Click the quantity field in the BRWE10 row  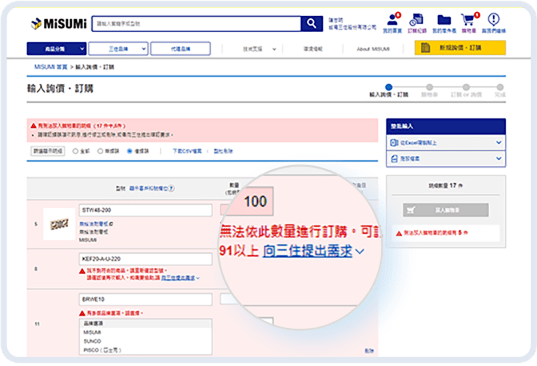click(x=228, y=299)
